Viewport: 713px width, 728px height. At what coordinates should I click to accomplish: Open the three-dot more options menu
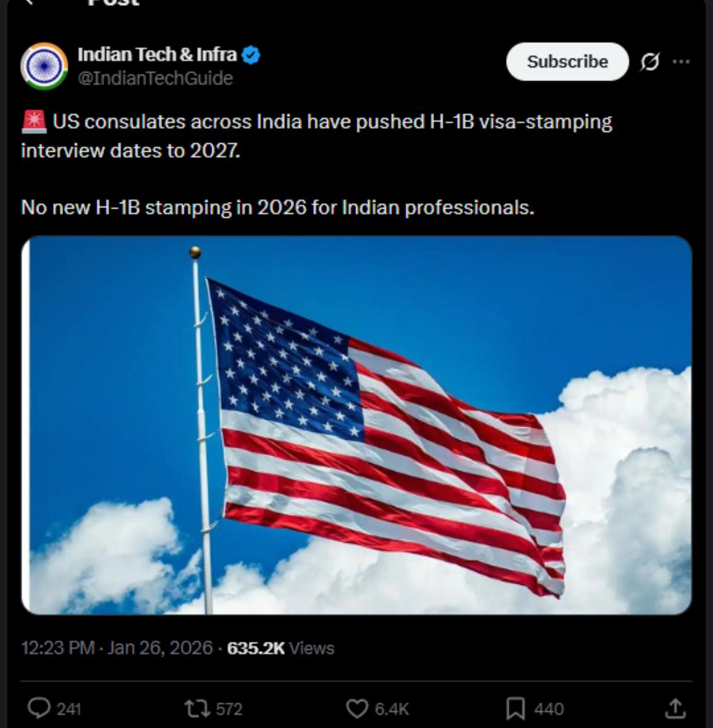point(681,62)
